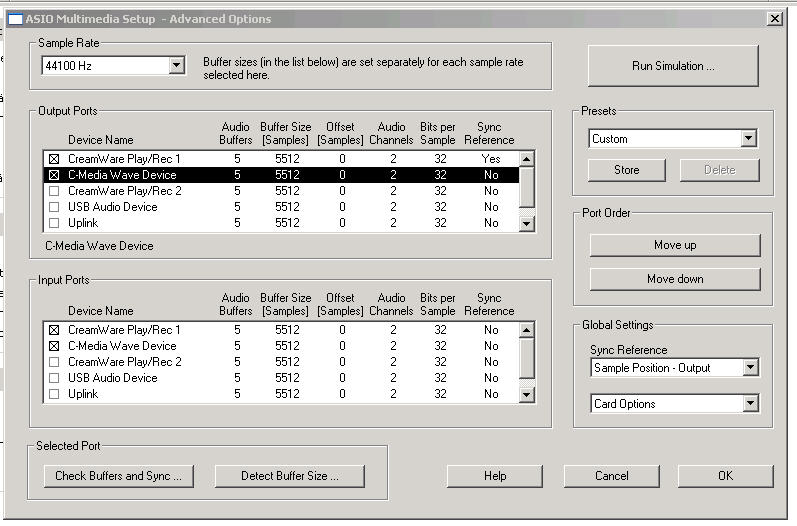797x526 pixels.
Task: Click Bits per Sample 32 in input Uplink row
Action: pos(440,394)
